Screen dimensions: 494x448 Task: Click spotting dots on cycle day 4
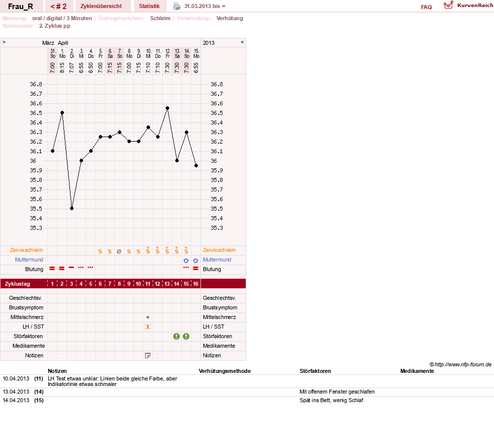coord(81,268)
